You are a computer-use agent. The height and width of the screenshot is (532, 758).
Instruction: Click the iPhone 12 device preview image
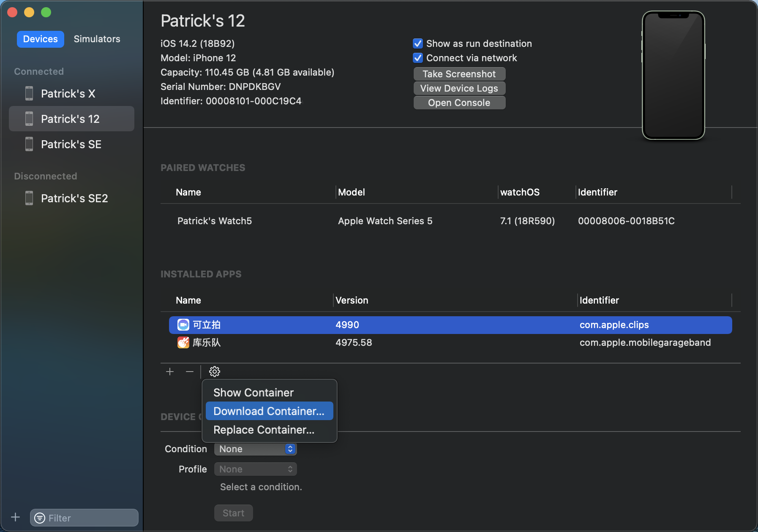point(673,75)
